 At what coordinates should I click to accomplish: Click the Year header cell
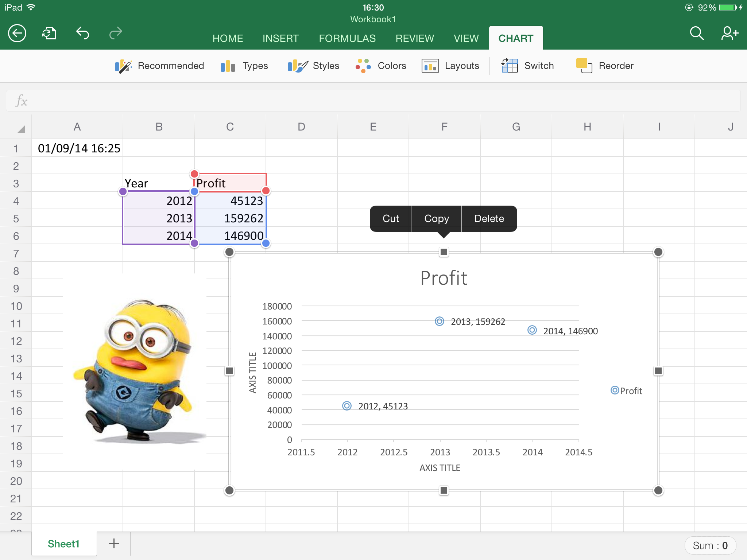159,183
